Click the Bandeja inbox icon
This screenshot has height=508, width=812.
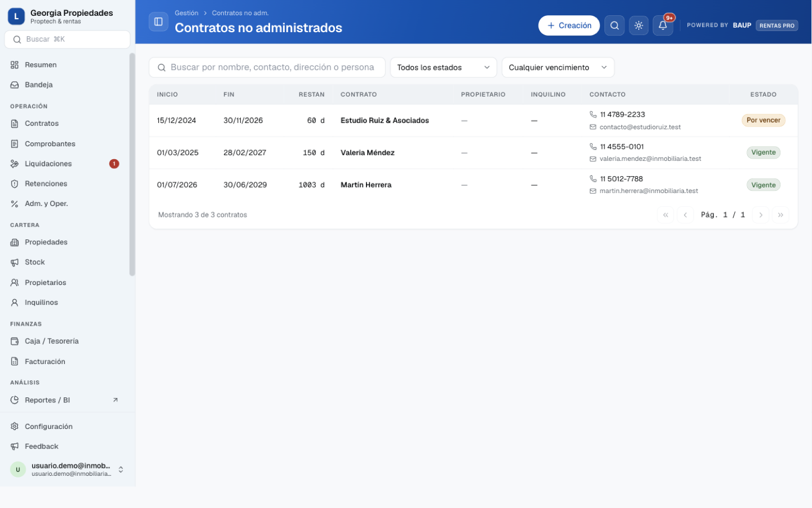click(x=15, y=85)
